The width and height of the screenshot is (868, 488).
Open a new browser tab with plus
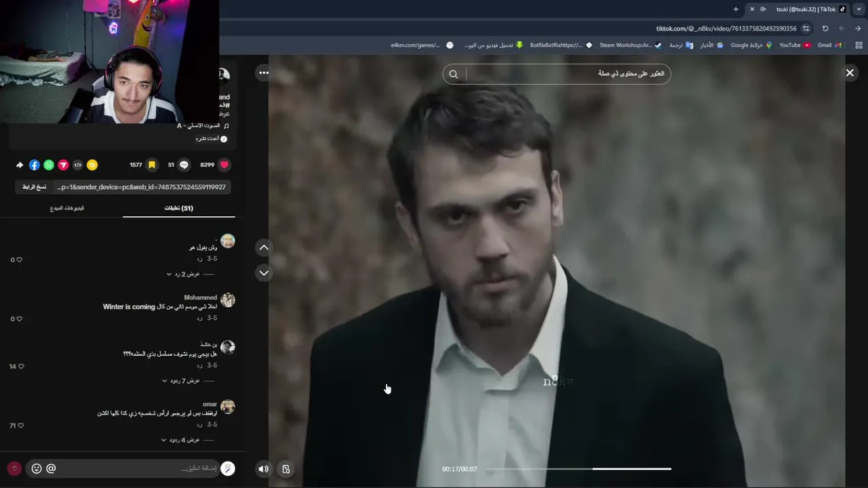pyautogui.click(x=736, y=9)
